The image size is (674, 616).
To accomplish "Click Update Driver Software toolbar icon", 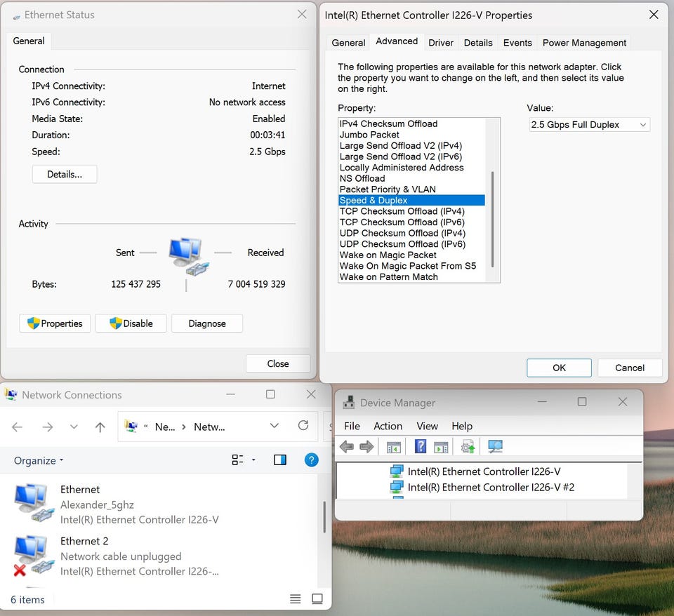I will [468, 447].
